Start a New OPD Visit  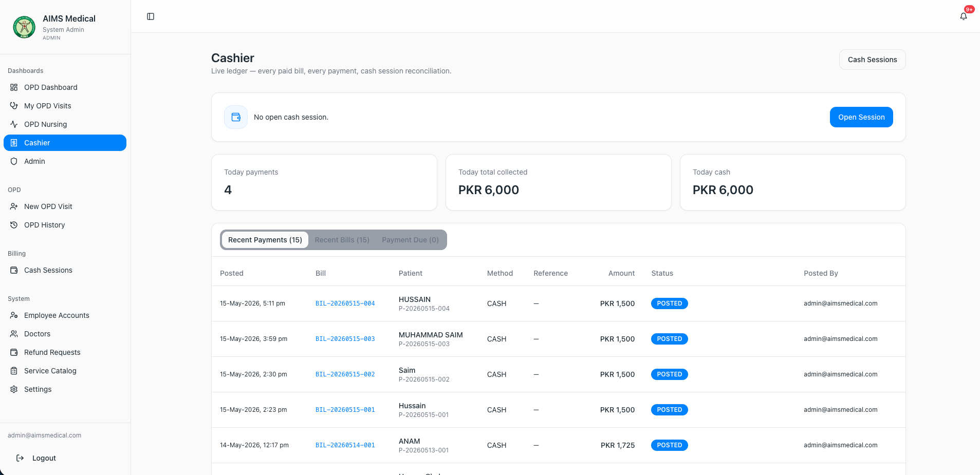[x=65, y=206]
